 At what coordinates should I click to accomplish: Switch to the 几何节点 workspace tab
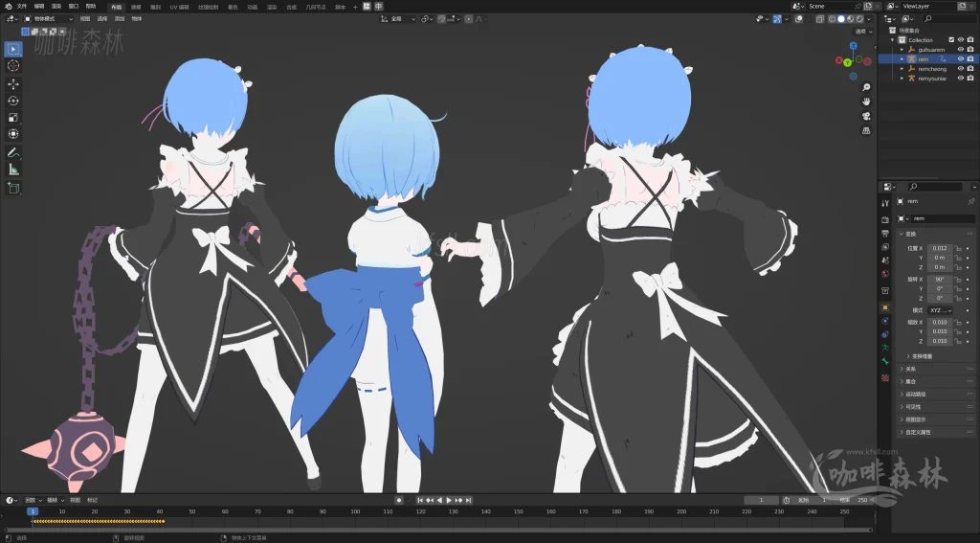point(316,7)
